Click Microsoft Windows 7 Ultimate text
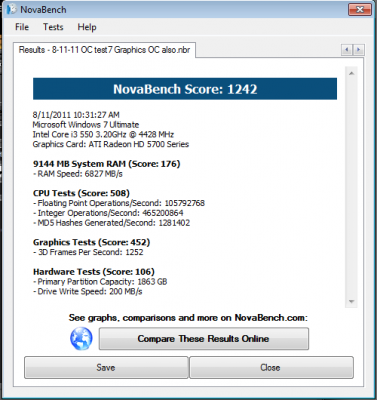Screen dimensions: 377x400 [86, 125]
